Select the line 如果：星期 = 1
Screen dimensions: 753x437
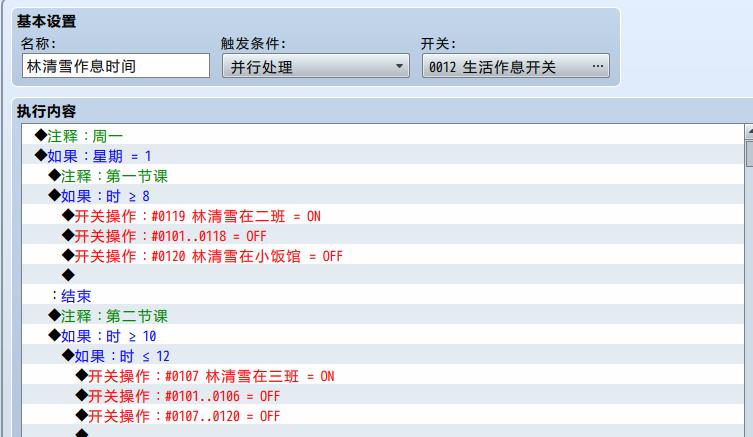[383, 156]
